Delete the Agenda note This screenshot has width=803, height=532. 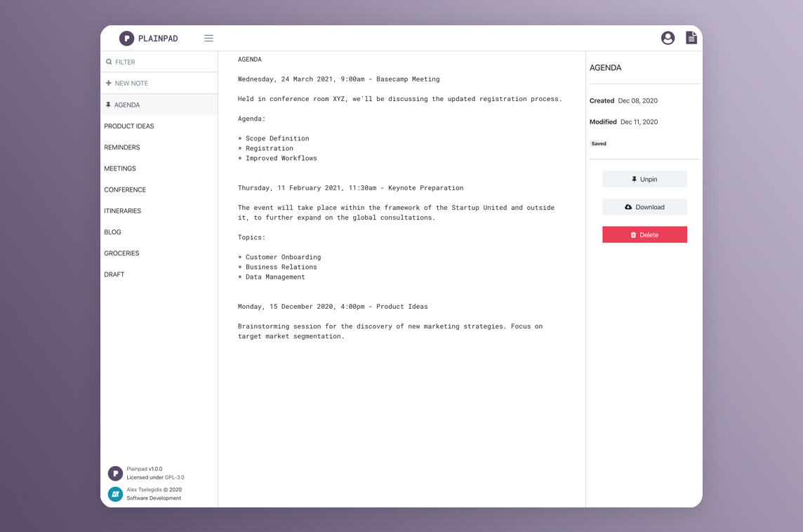644,235
